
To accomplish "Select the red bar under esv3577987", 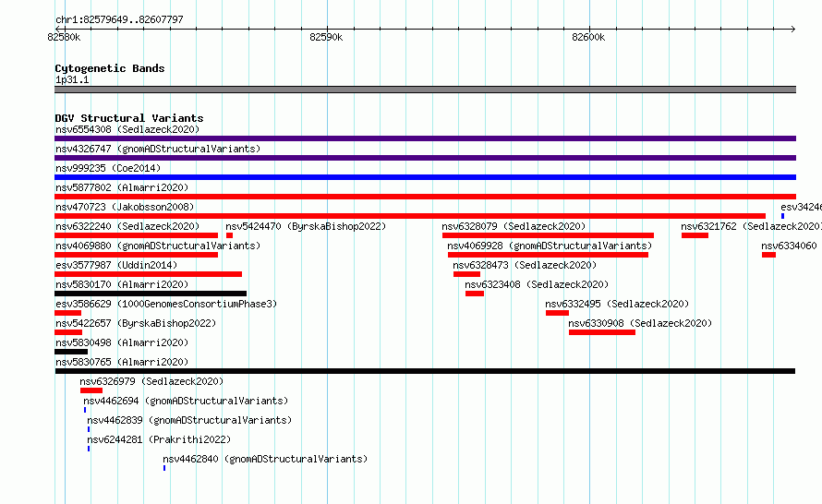I will (x=149, y=274).
